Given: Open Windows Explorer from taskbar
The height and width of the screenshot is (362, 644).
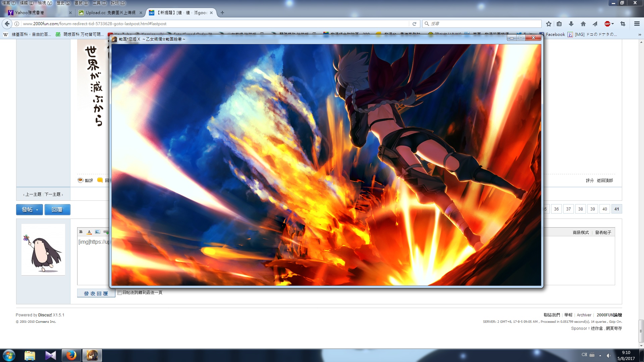Looking at the screenshot, I should tap(30, 355).
